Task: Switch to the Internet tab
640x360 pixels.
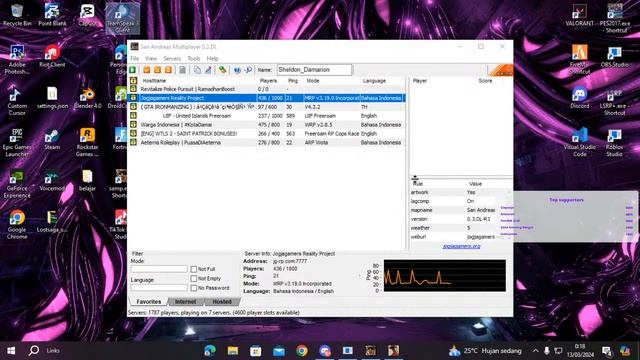Action: [185, 302]
